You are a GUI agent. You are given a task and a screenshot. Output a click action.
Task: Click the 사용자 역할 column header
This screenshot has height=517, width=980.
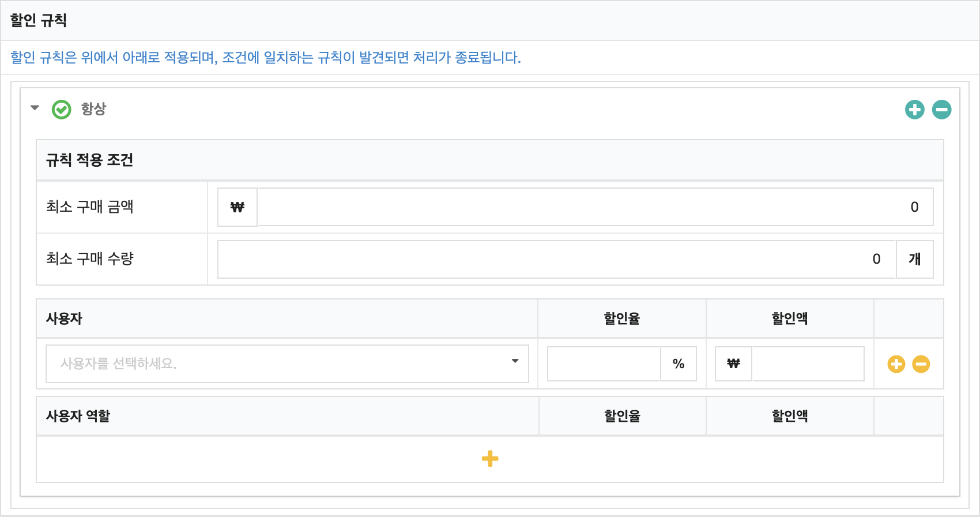click(x=78, y=416)
